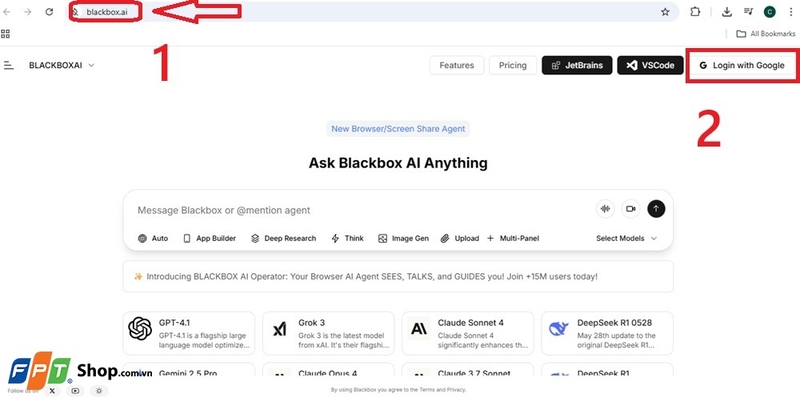Open the media control icon in toolbar

click(x=748, y=12)
